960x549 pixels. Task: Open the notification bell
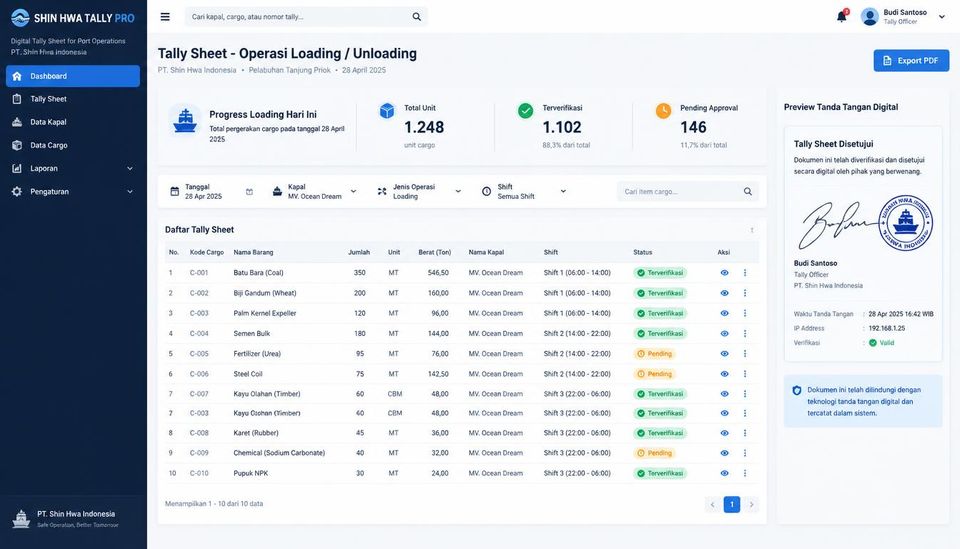point(842,17)
